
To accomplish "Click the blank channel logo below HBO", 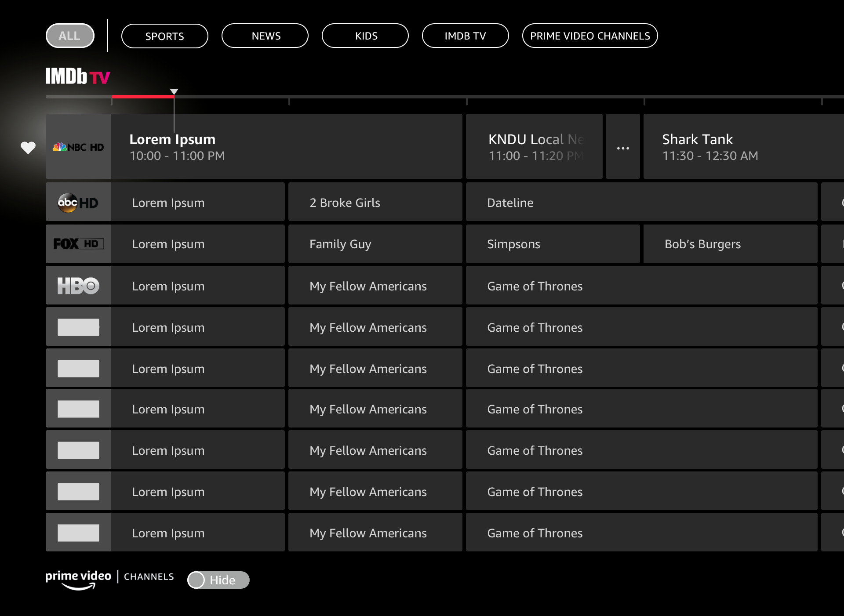I will click(78, 327).
